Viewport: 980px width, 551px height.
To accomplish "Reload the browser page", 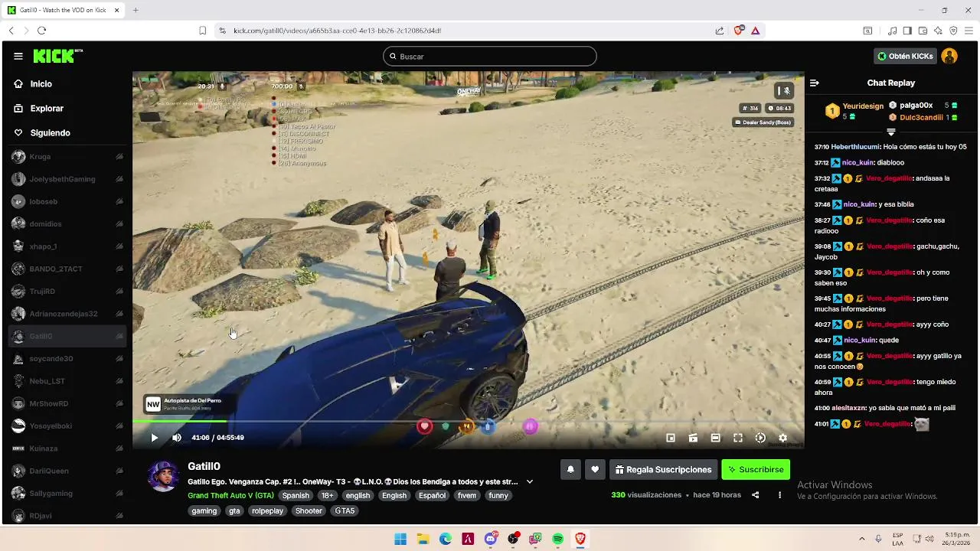I will click(x=41, y=31).
